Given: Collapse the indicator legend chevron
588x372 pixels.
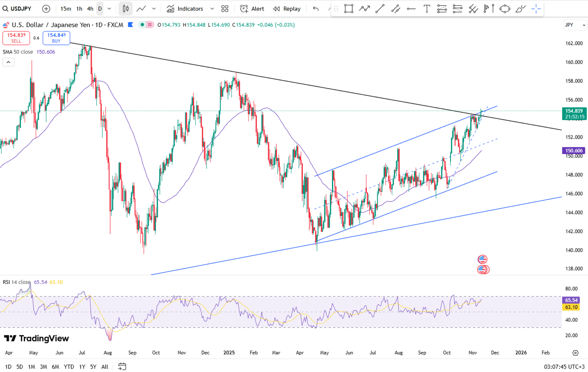Looking at the screenshot, I should [x=8, y=62].
